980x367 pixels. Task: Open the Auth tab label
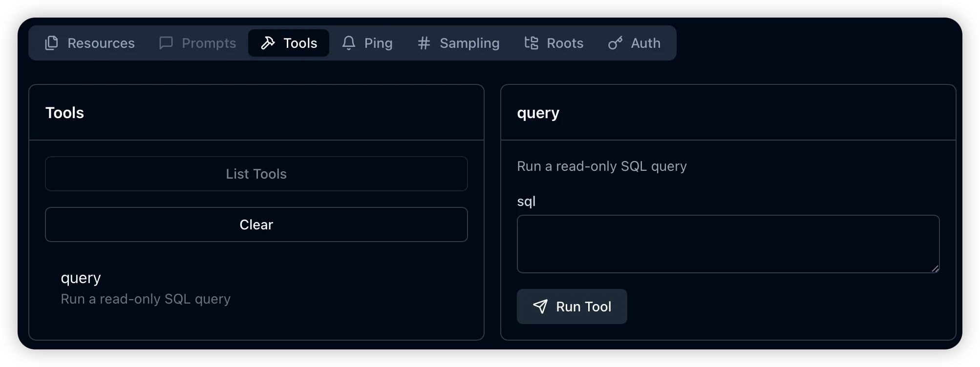pos(645,43)
